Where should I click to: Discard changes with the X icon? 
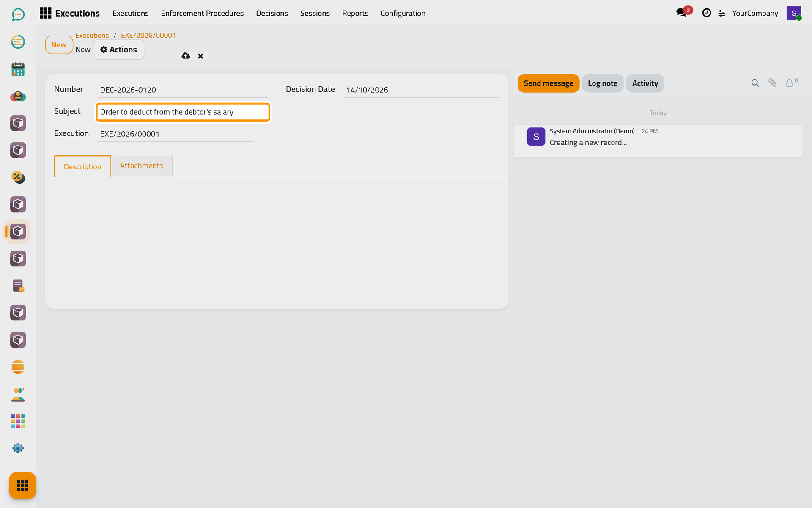pos(200,56)
